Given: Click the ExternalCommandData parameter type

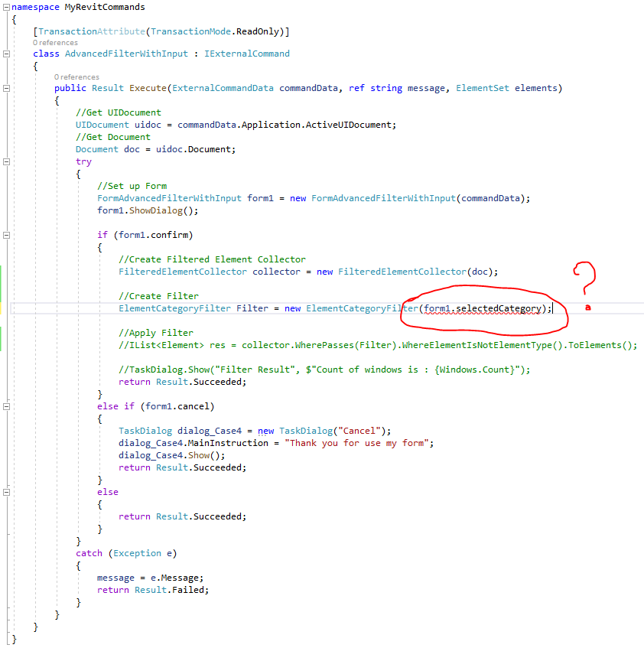Looking at the screenshot, I should (x=223, y=88).
